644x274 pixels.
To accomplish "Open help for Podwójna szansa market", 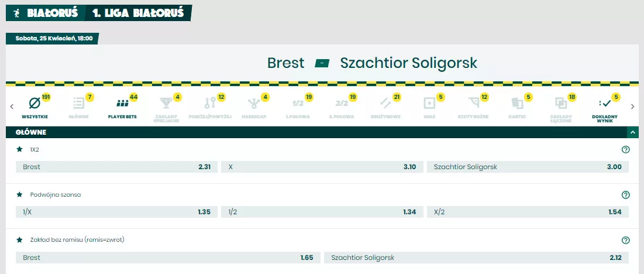I will pyautogui.click(x=625, y=195).
